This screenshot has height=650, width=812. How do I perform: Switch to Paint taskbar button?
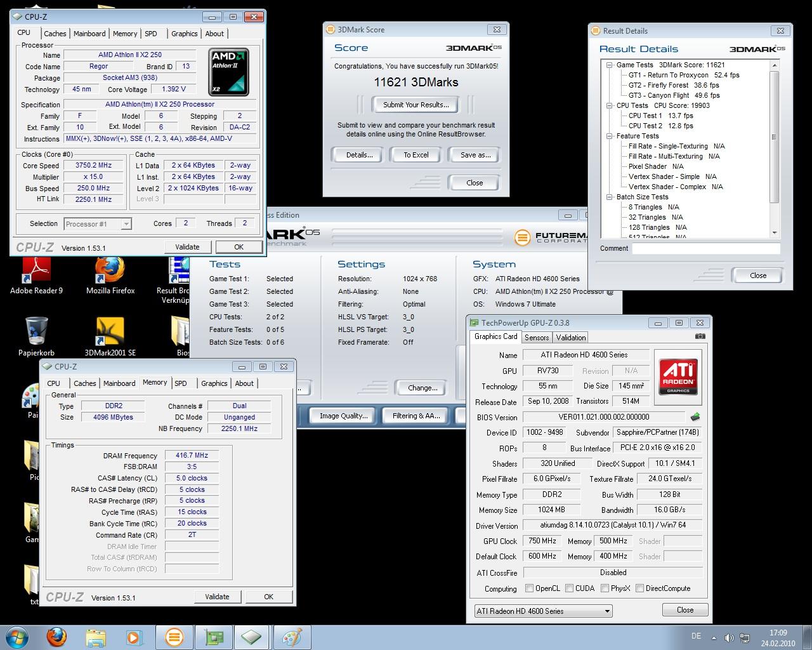291,637
